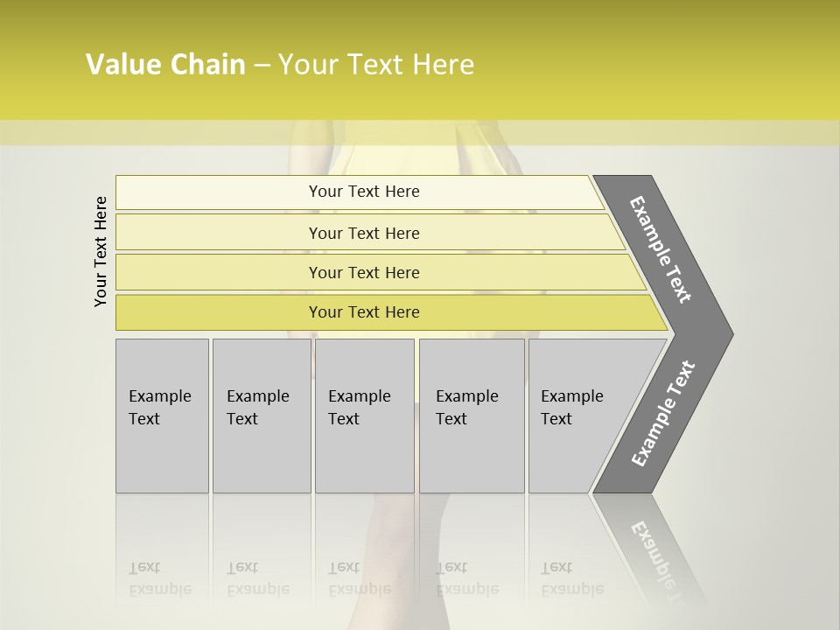Click the chevron's lower "Example Text" label
The image size is (840, 630).
coord(662,414)
